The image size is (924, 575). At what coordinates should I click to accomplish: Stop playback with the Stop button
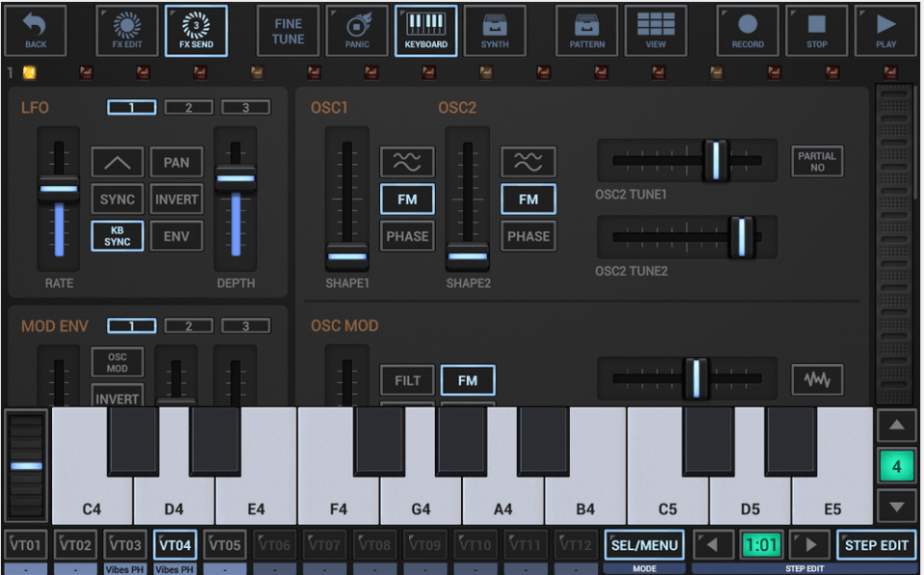pyautogui.click(x=817, y=31)
